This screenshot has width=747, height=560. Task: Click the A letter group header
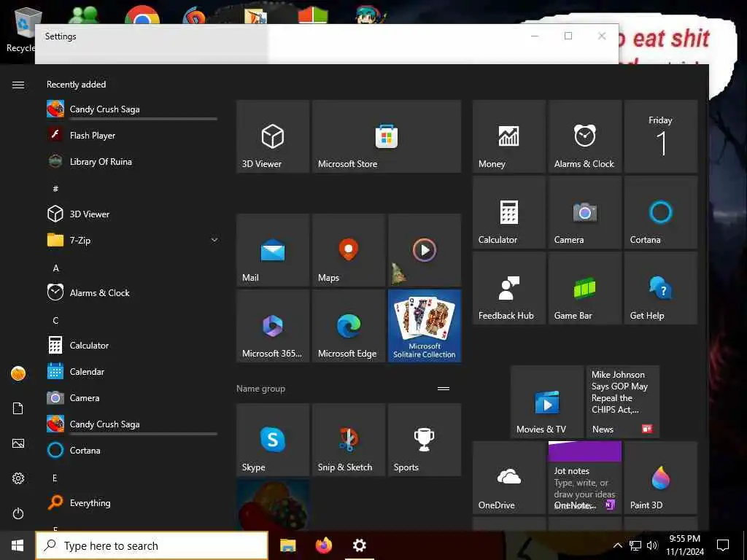(x=55, y=268)
